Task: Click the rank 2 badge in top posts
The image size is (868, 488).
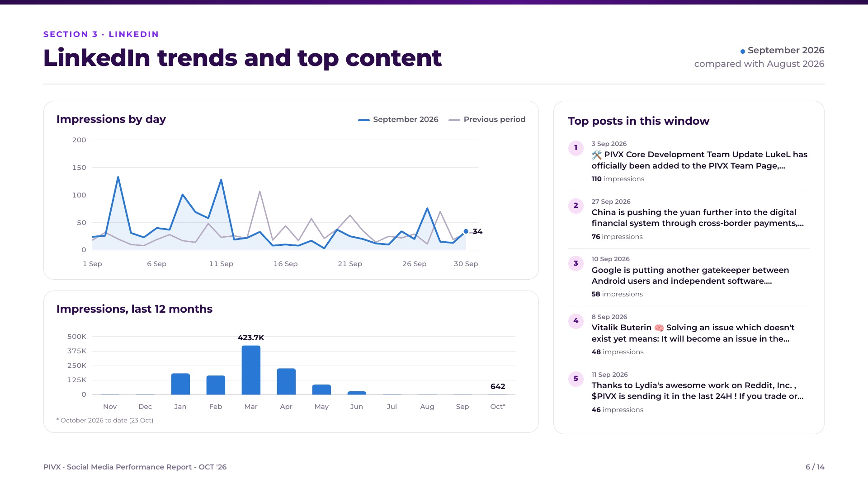Action: click(x=576, y=206)
